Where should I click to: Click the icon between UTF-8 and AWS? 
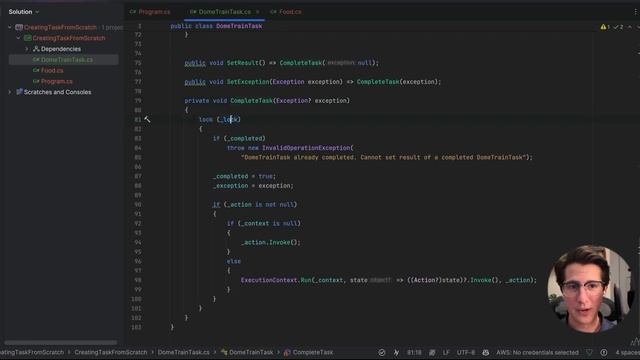(x=486, y=352)
